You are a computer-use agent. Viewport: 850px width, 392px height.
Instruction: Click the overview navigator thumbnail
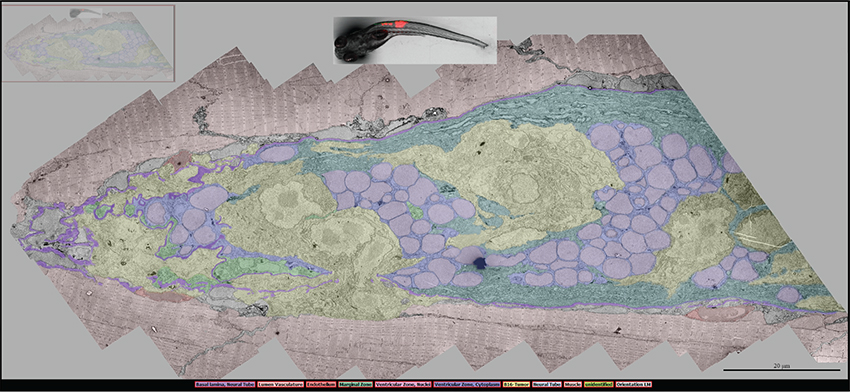coord(88,44)
